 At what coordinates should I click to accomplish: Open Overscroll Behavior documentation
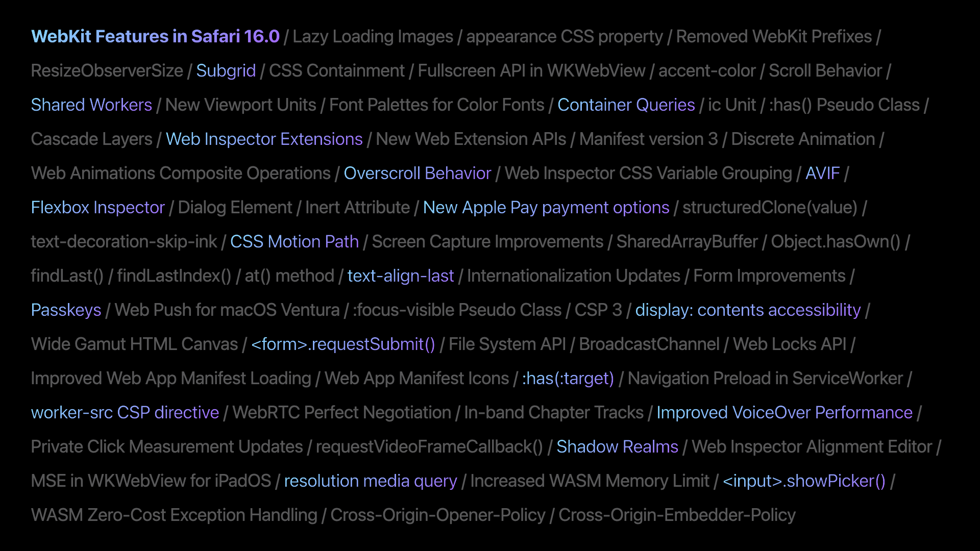click(416, 173)
